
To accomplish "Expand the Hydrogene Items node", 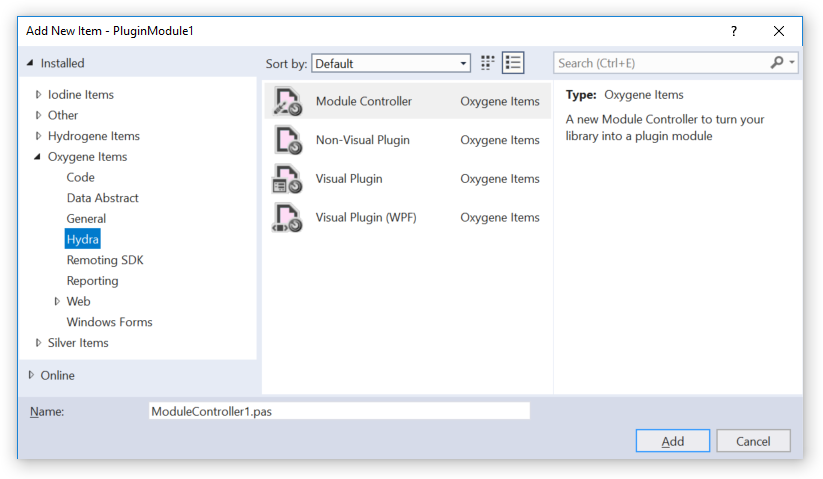I will coord(38,136).
